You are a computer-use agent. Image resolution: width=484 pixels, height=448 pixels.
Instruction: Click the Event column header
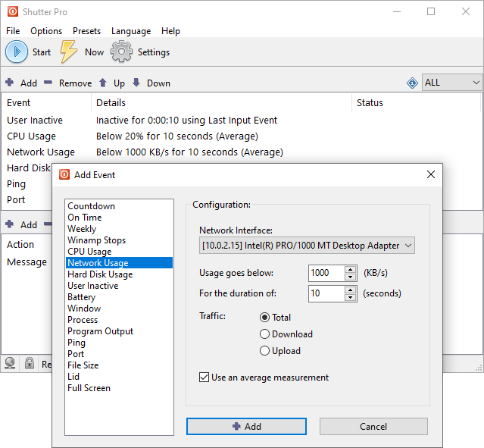coord(47,102)
